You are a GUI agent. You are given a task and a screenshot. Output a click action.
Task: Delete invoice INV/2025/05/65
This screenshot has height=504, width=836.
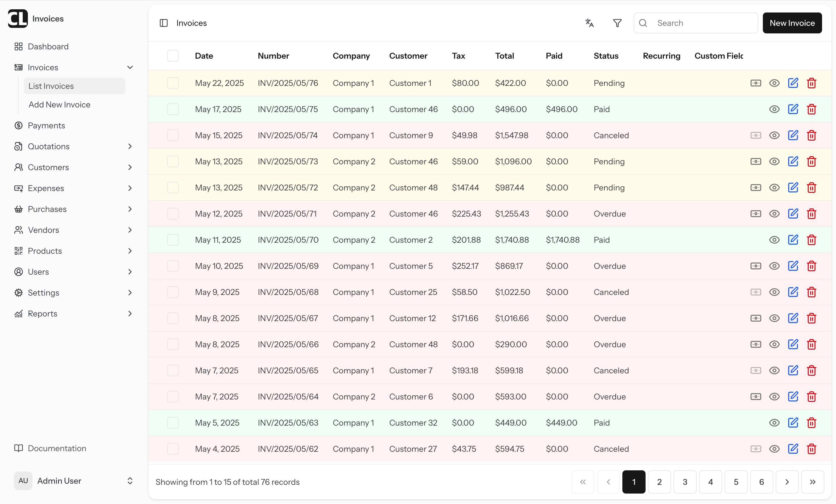click(812, 371)
